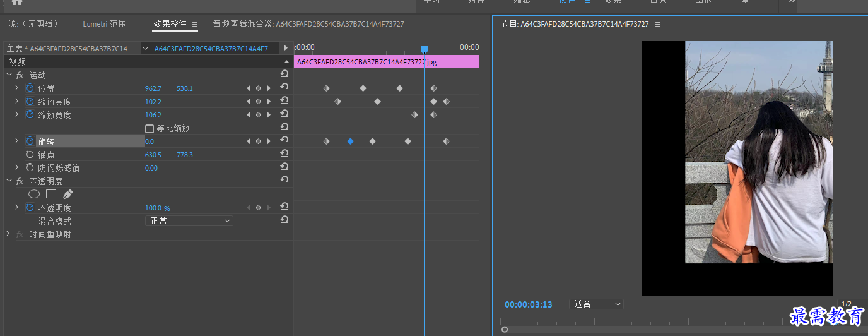Toggle animation stopwatch for 缩放高度
The image size is (868, 336).
30,102
